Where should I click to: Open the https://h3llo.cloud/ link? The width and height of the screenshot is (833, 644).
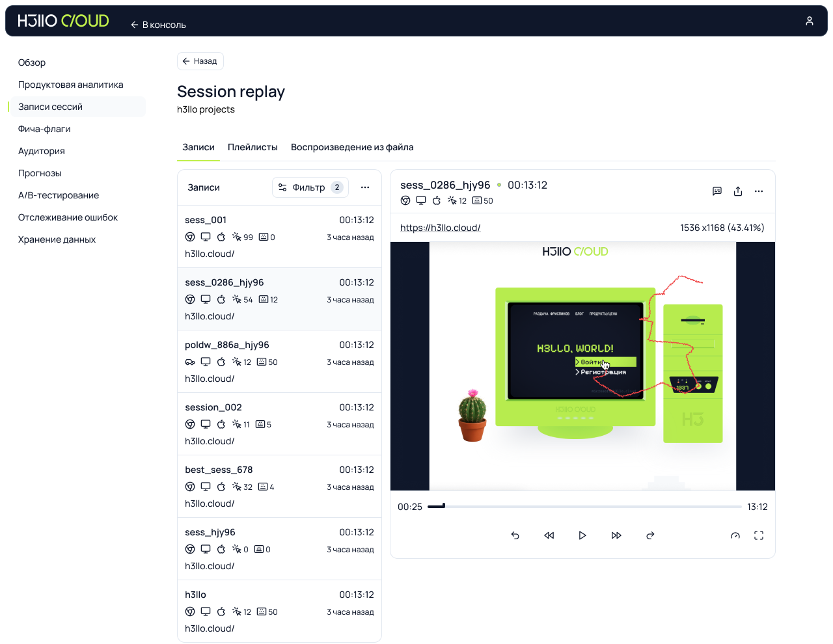point(440,228)
